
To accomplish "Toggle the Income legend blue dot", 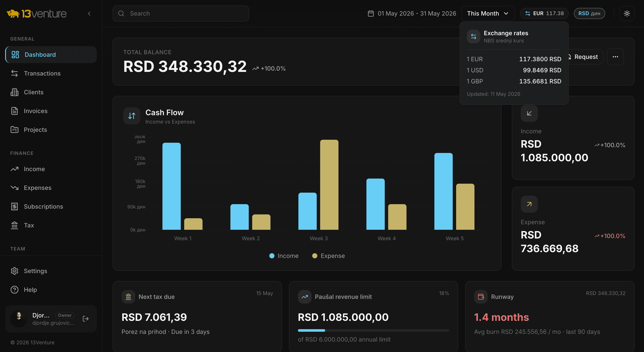I will tap(272, 256).
